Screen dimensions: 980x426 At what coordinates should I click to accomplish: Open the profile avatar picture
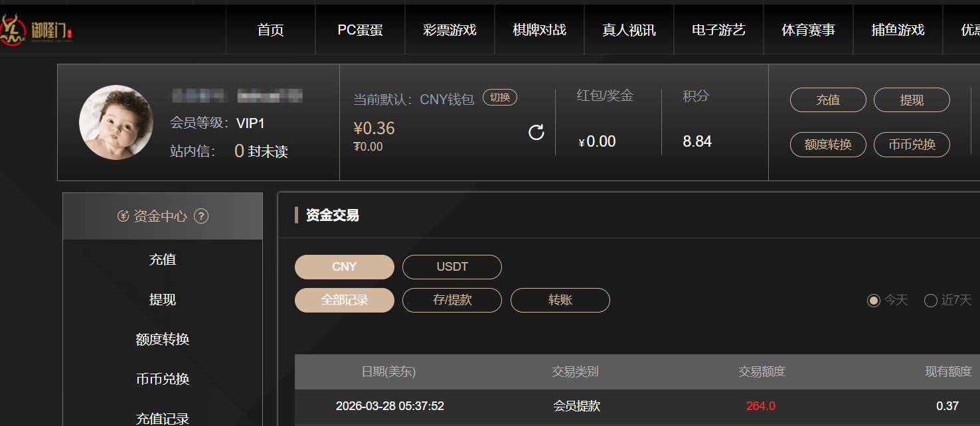(x=116, y=122)
